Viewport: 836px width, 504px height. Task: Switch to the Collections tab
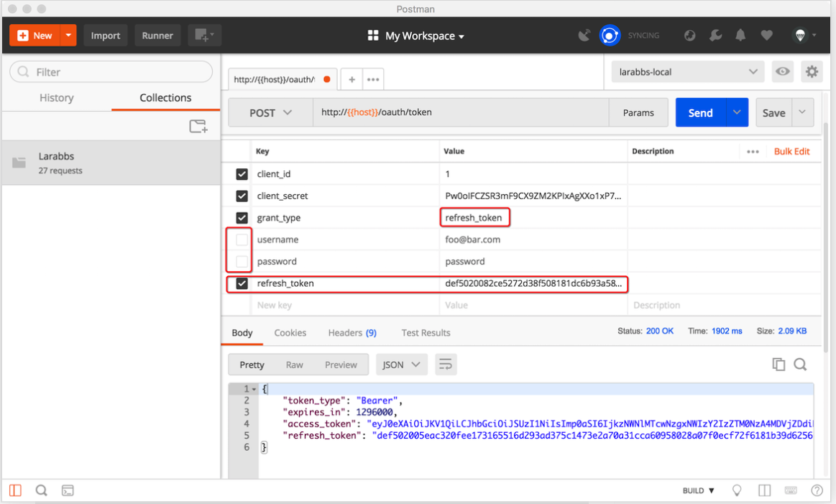click(165, 98)
